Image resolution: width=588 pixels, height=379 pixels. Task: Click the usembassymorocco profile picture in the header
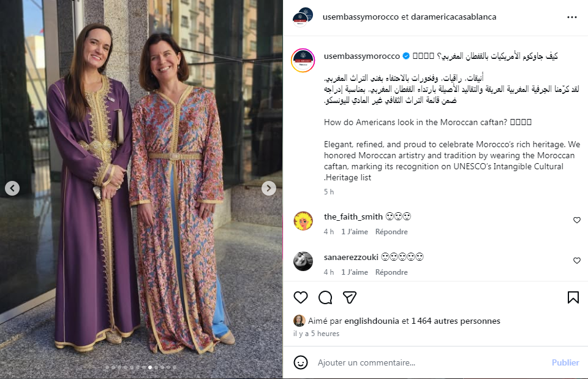tap(303, 17)
